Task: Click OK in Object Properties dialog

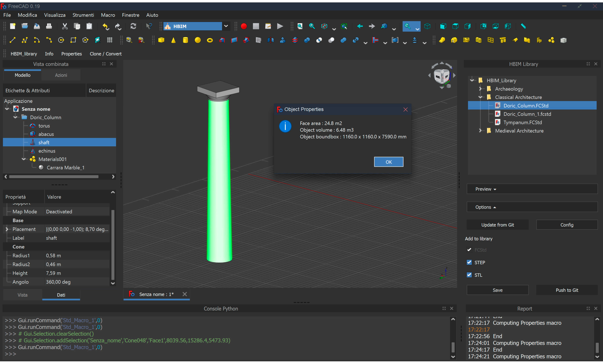Action: [389, 162]
